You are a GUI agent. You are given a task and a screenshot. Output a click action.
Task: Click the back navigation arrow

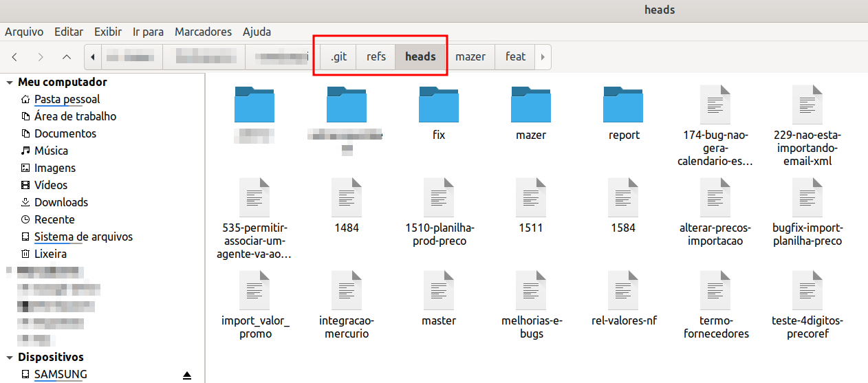pyautogui.click(x=14, y=57)
